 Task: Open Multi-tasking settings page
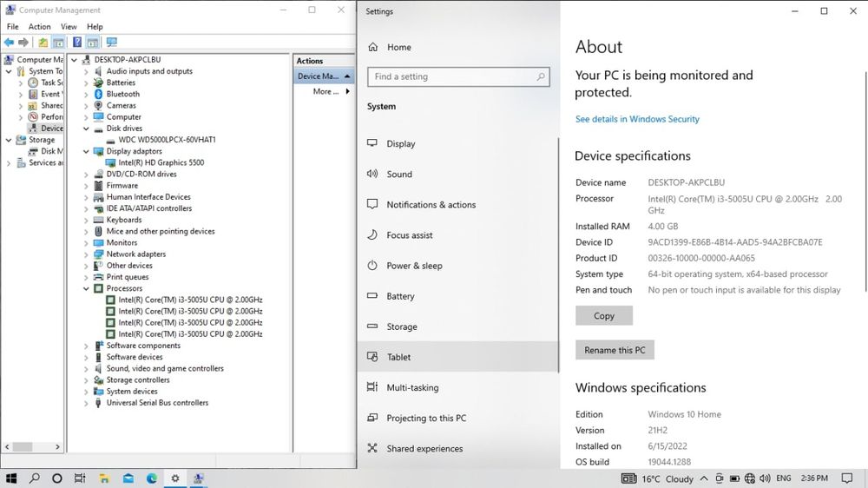(457, 387)
